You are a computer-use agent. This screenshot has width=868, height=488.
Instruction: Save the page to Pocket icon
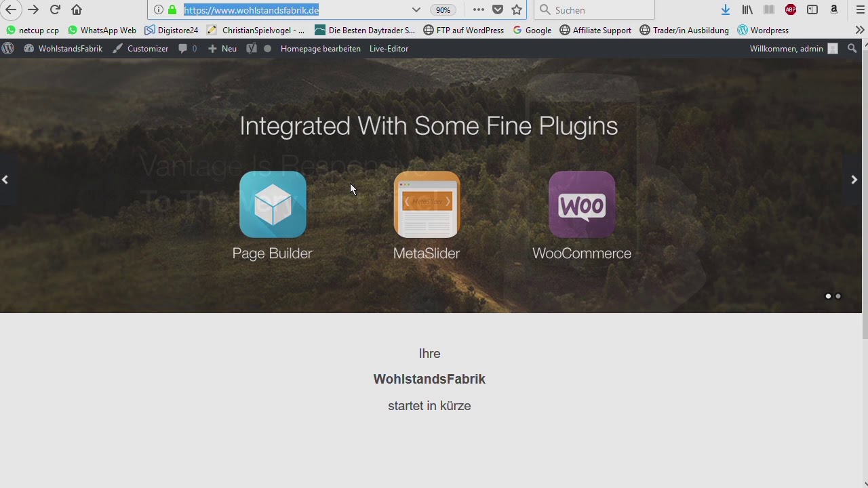click(498, 9)
